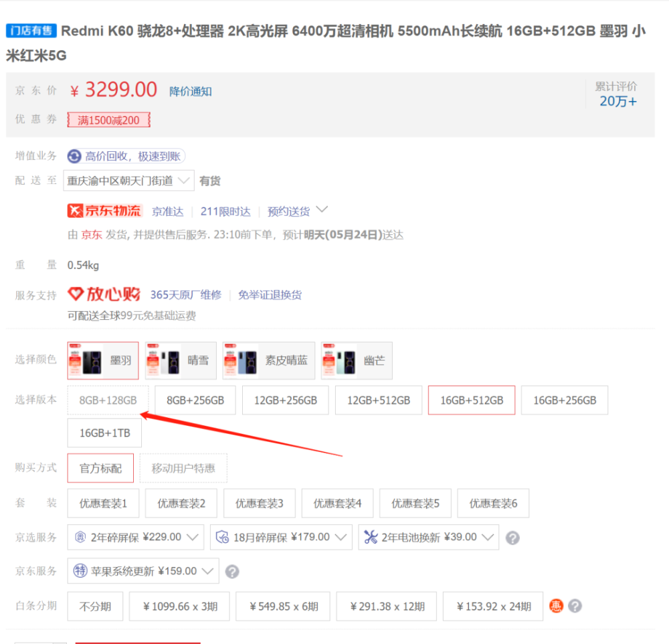Viewport: 669px width, 644px height.
Task: Select 8GB+256GB version
Action: click(195, 400)
